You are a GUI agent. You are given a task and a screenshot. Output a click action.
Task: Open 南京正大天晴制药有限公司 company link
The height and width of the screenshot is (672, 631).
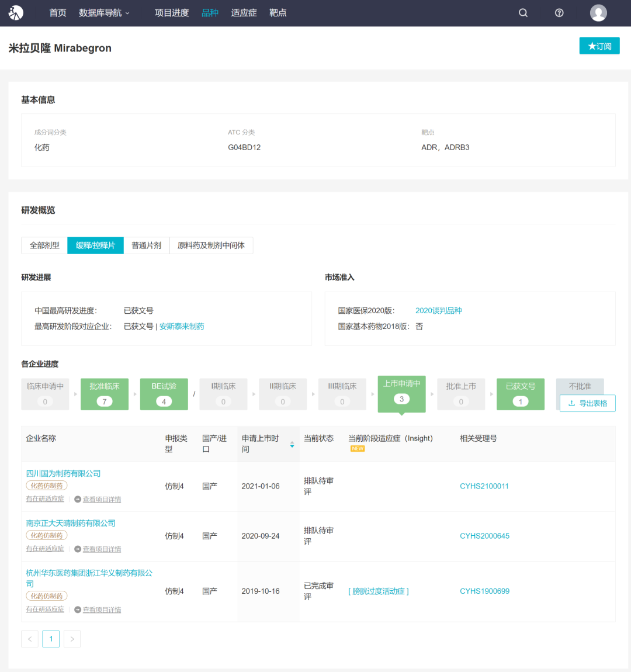pos(71,524)
